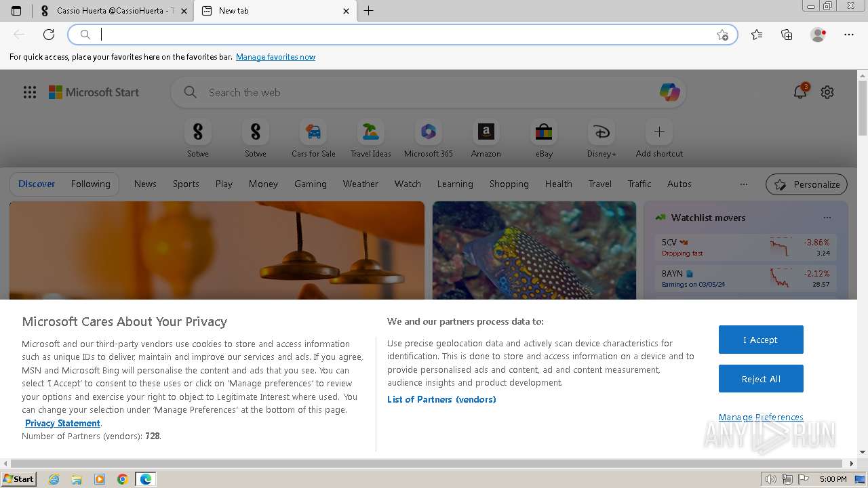
Task: Open the Traffic category
Action: click(639, 184)
